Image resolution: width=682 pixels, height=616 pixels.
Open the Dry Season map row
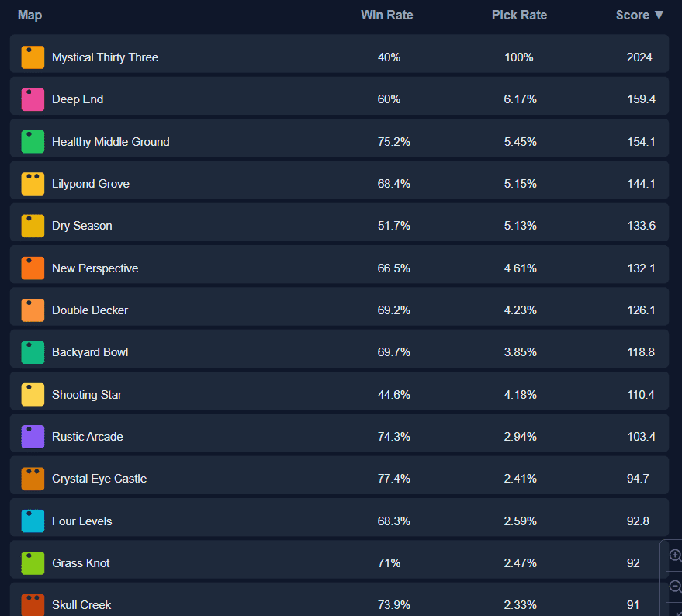(81, 226)
